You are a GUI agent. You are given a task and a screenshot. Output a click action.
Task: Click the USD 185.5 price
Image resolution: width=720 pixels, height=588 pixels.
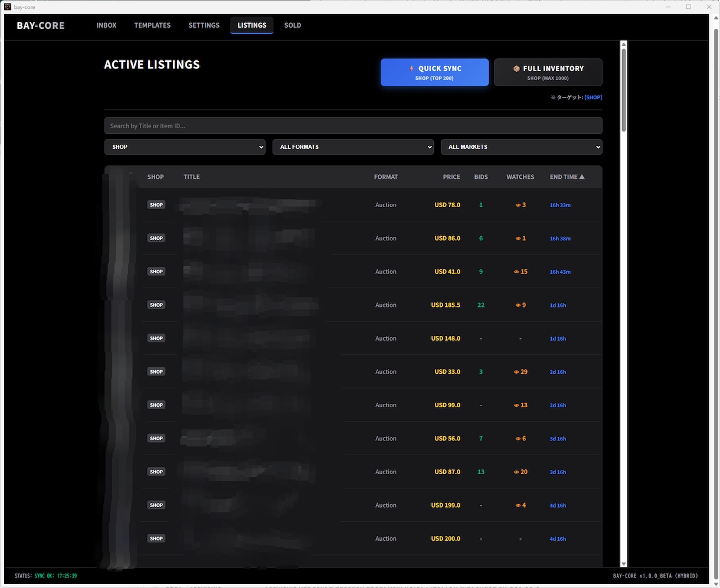pyautogui.click(x=446, y=305)
